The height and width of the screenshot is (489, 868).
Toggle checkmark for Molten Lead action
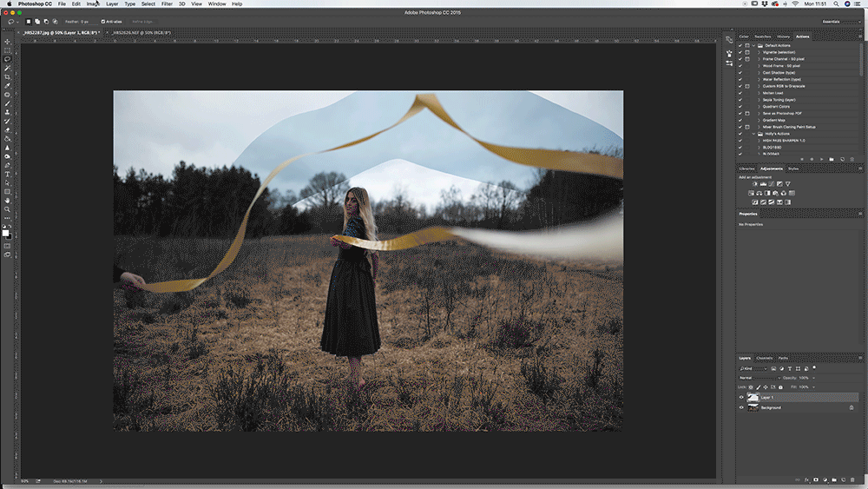740,93
